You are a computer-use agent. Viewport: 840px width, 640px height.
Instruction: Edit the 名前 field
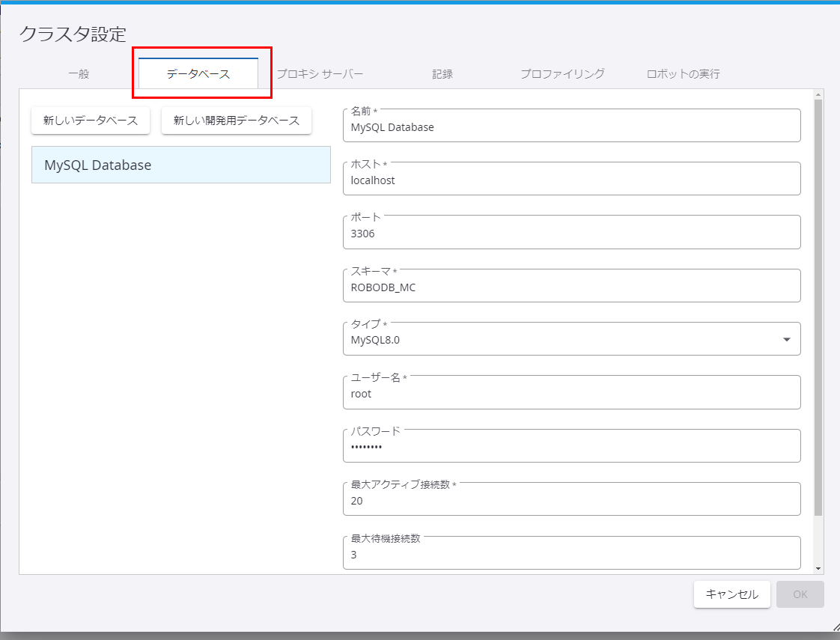pos(572,126)
